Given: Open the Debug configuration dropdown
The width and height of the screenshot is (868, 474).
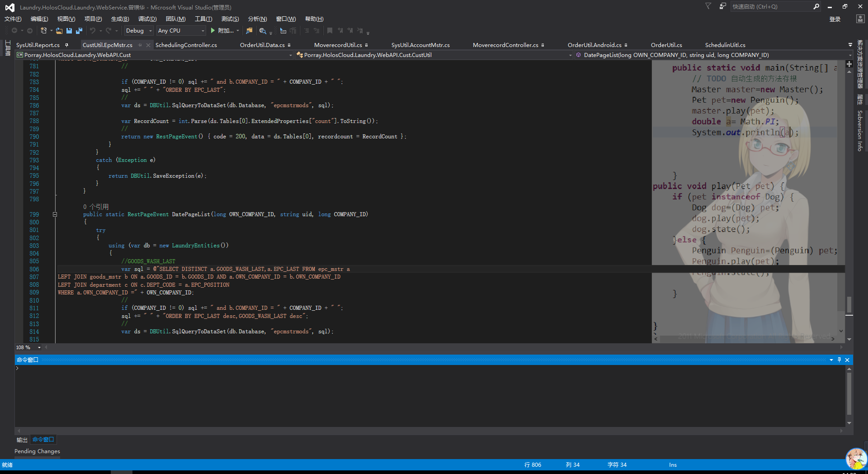Looking at the screenshot, I should coord(139,31).
